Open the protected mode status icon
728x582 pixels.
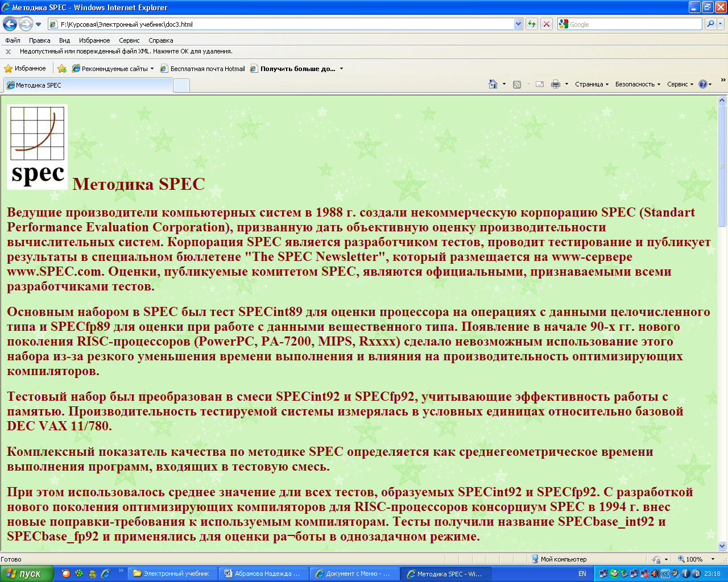[656, 559]
